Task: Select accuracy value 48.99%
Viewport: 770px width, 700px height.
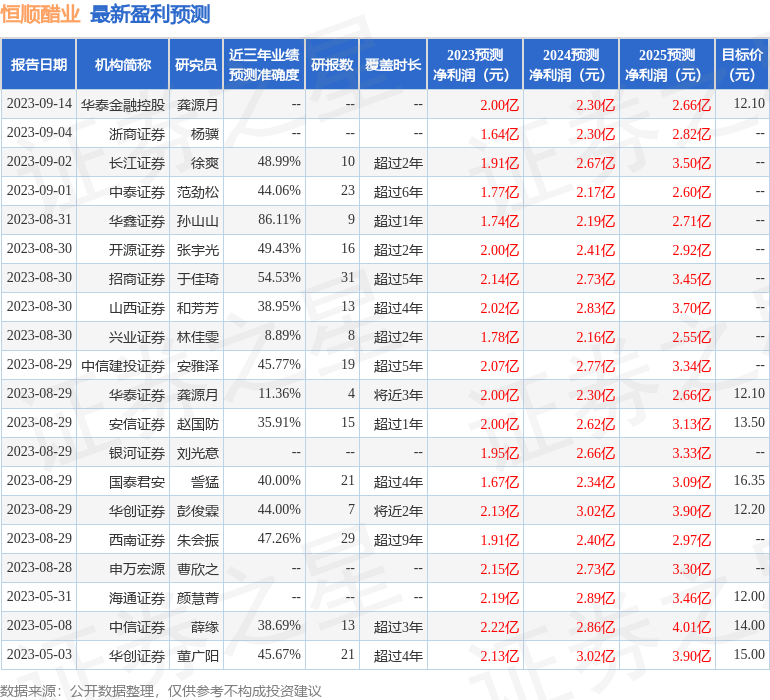Action: [279, 162]
